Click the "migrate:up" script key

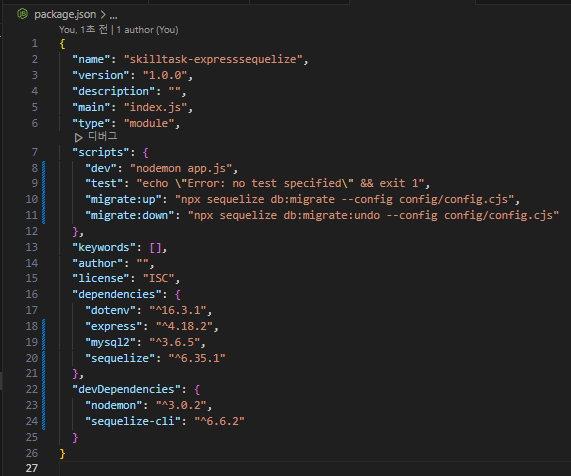(123, 199)
